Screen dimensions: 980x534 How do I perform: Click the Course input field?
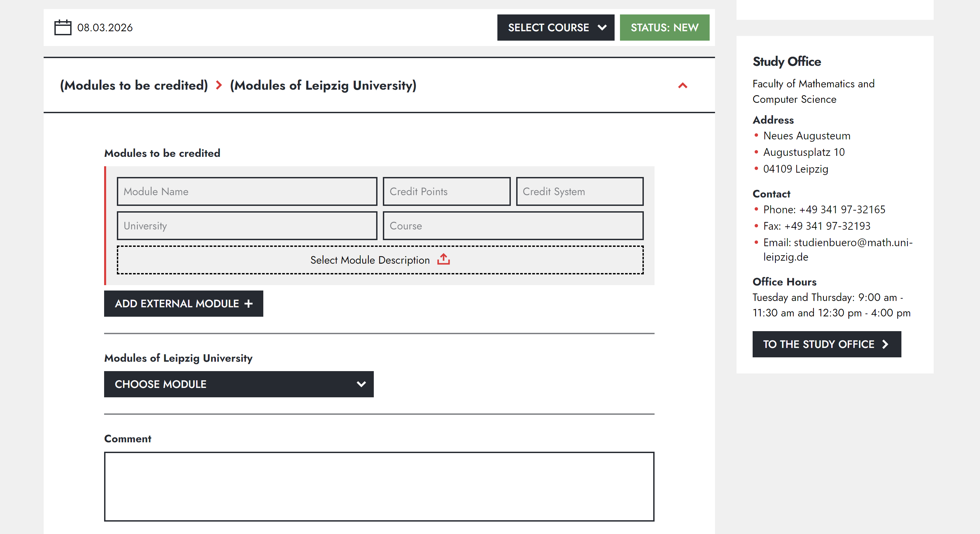513,226
